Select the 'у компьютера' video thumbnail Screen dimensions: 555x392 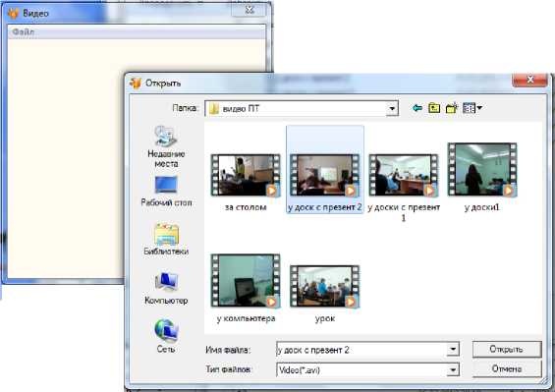click(x=246, y=288)
